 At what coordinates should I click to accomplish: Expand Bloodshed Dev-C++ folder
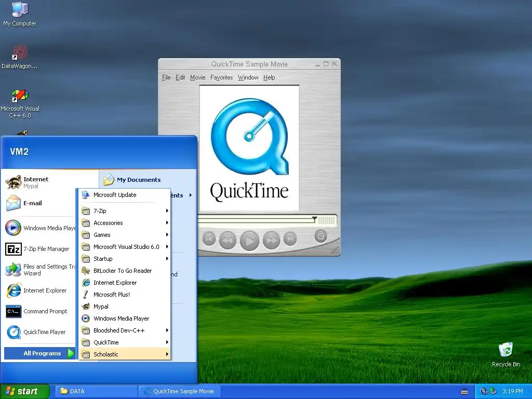coord(125,330)
